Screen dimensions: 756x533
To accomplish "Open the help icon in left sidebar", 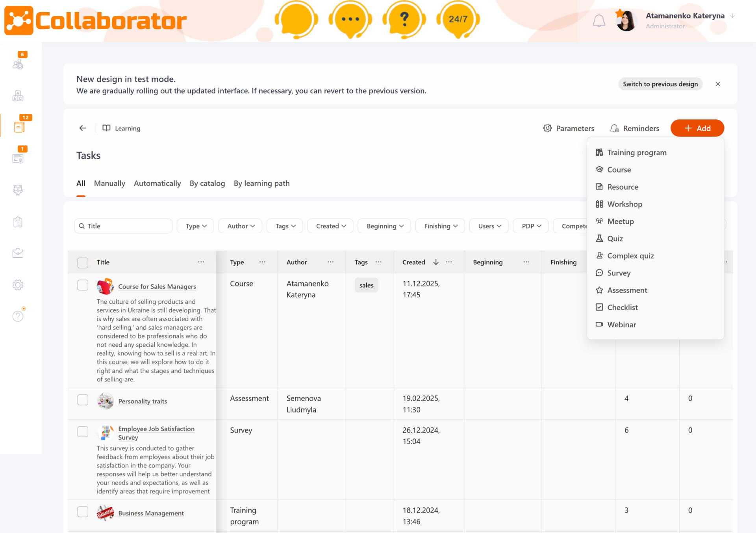I will [x=18, y=316].
